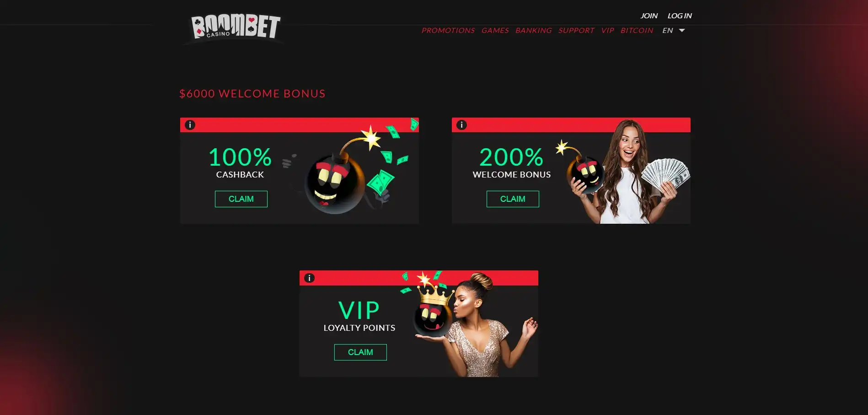The image size is (868, 415).
Task: Click the JOIN link
Action: click(x=648, y=16)
